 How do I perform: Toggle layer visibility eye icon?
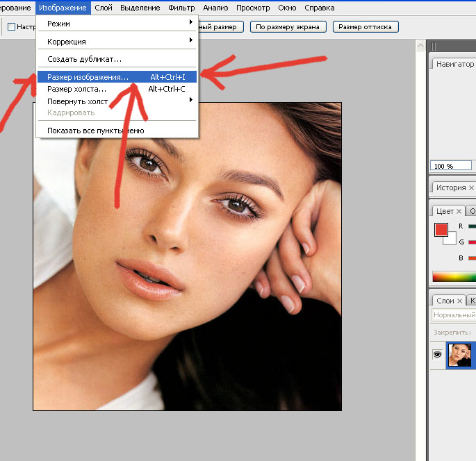coord(438,354)
